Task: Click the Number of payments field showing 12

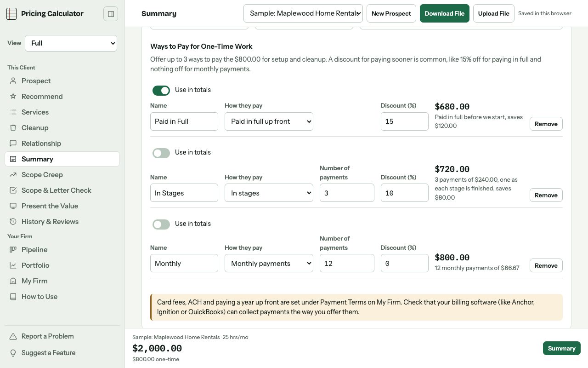Action: point(347,264)
